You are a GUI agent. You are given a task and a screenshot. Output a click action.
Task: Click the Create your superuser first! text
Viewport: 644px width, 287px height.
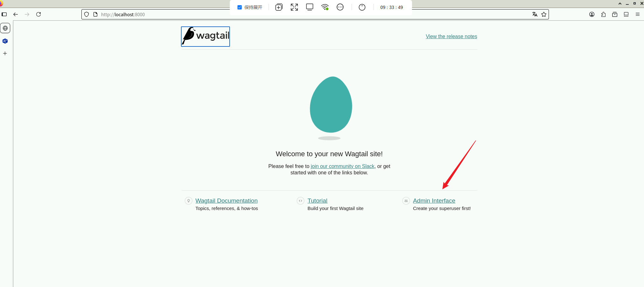click(442, 208)
